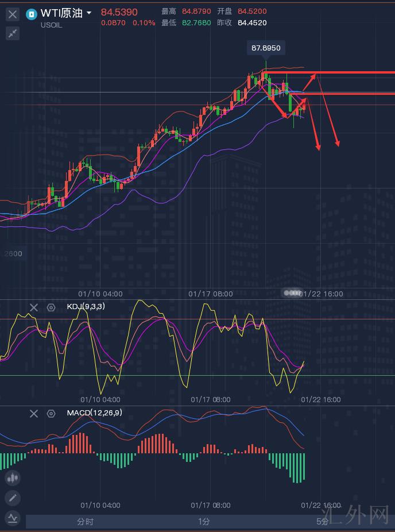Click the 87.8950 high price label
The image size is (395, 532).
point(266,48)
